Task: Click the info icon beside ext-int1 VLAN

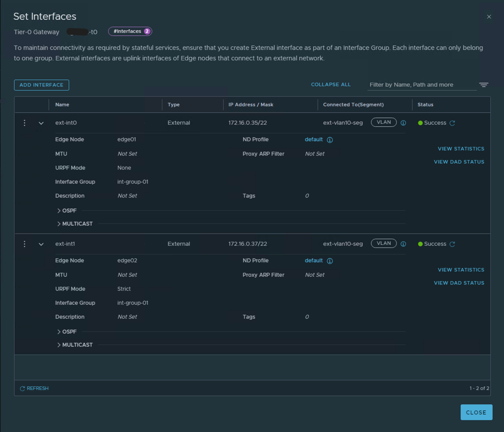Action: pyautogui.click(x=403, y=244)
